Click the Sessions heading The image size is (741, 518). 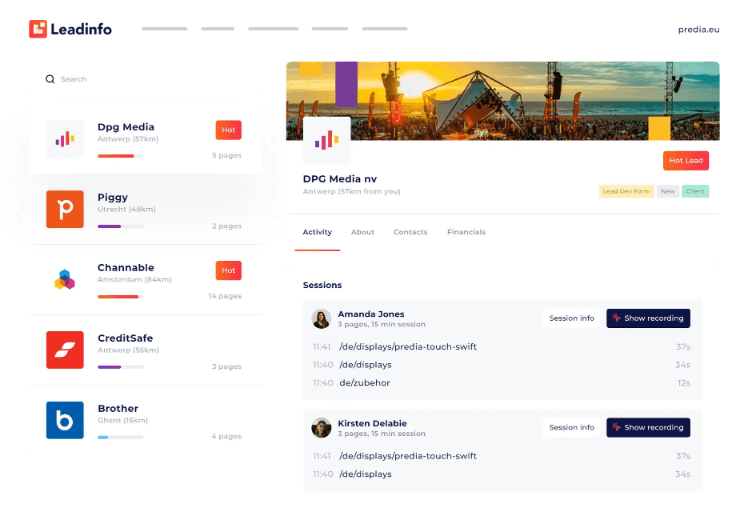coord(322,285)
